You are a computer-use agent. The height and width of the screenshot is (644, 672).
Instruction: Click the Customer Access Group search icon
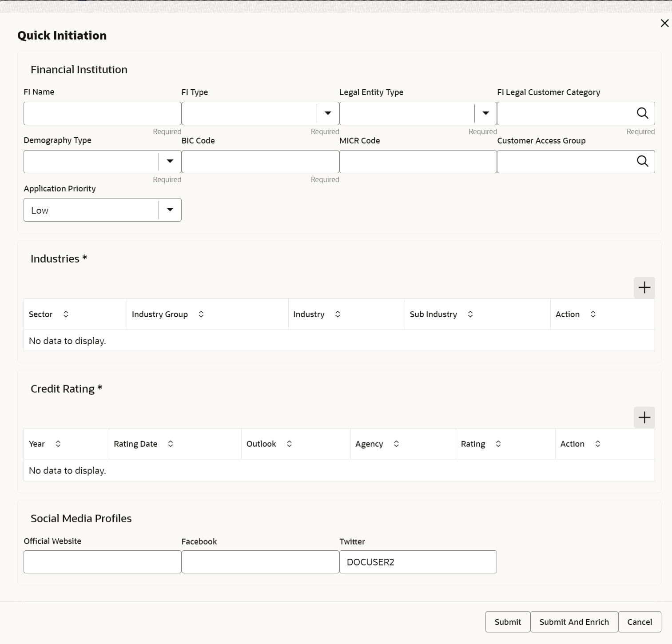pyautogui.click(x=642, y=161)
